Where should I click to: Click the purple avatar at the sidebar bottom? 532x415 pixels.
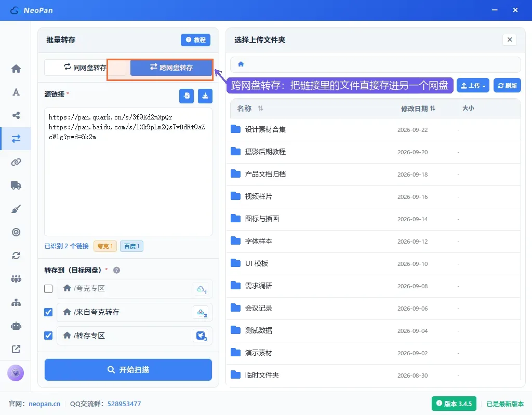[16, 373]
